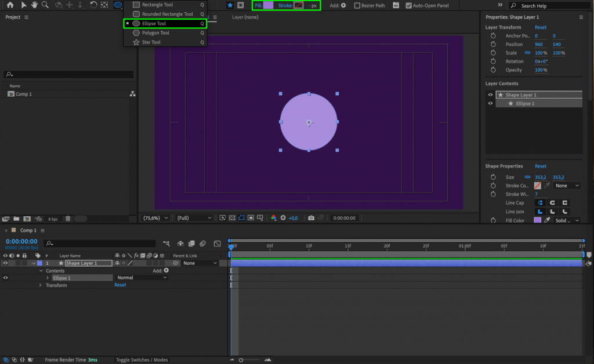This screenshot has height=364, width=594.
Task: Open the purple Fill color swatch
Action: [x=268, y=5]
